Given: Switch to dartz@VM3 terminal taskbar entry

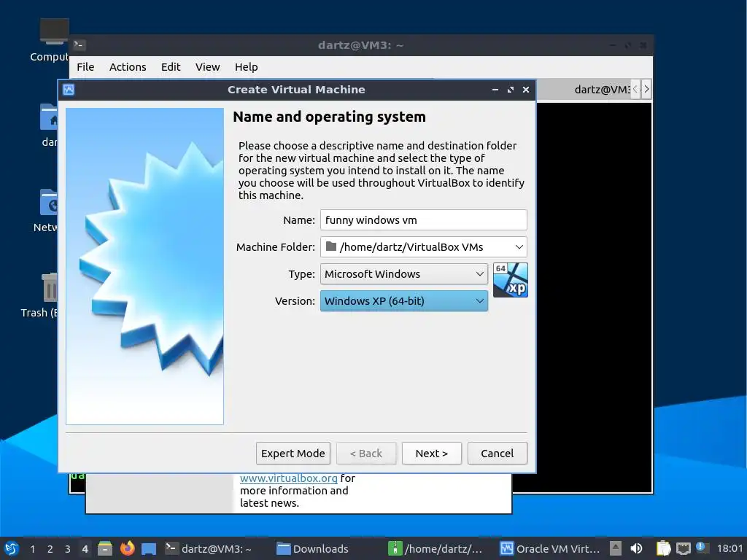Looking at the screenshot, I should tap(209, 548).
